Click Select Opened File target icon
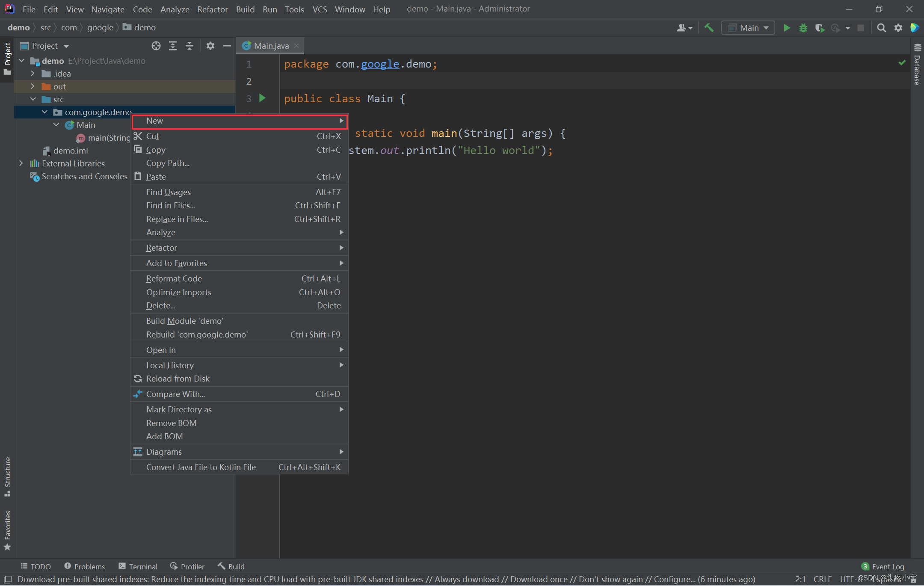 click(156, 46)
